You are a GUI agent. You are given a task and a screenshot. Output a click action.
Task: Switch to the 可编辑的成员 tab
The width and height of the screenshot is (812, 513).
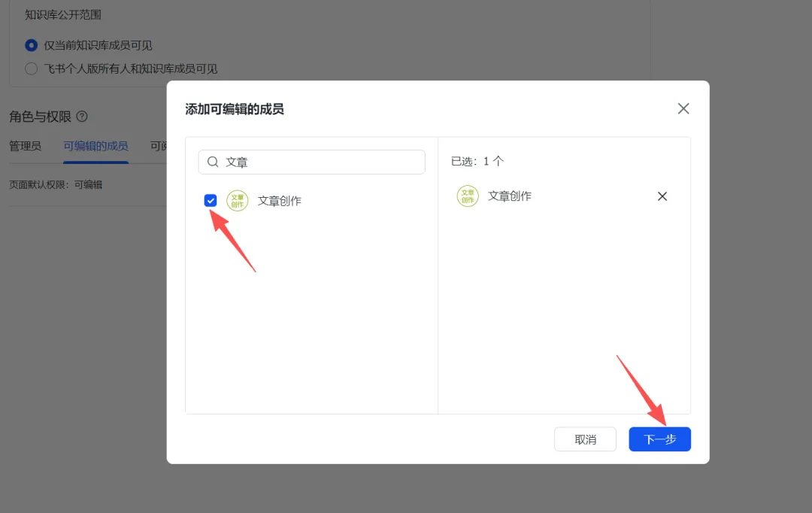tap(95, 146)
